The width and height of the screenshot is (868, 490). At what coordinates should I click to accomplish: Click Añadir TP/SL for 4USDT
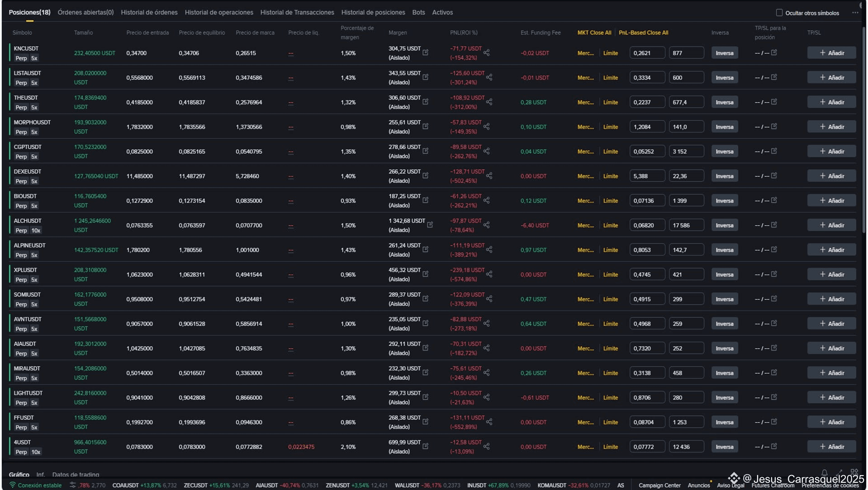pyautogui.click(x=831, y=447)
